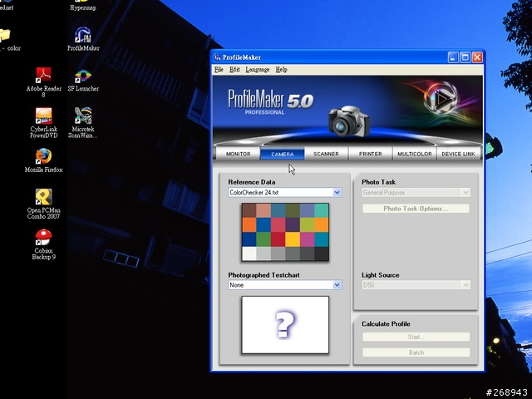Select the Camera tab
Screen dimensions: 532x399
click(283, 154)
